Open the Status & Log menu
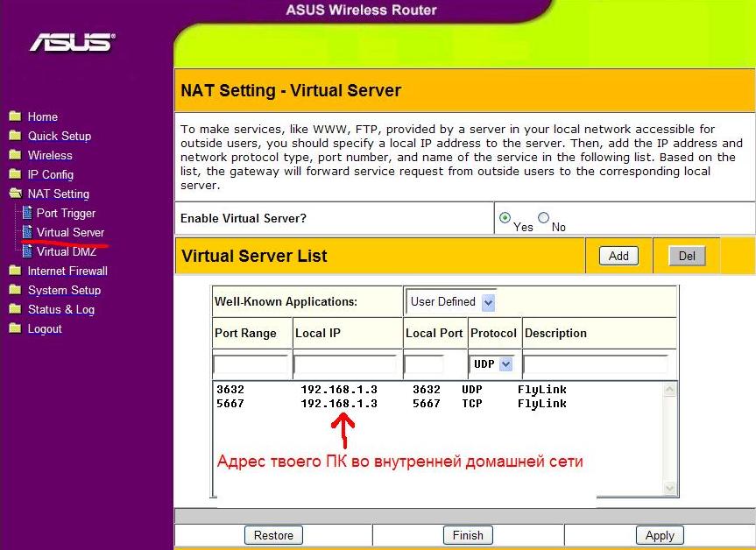The height and width of the screenshot is (550, 756). click(60, 309)
